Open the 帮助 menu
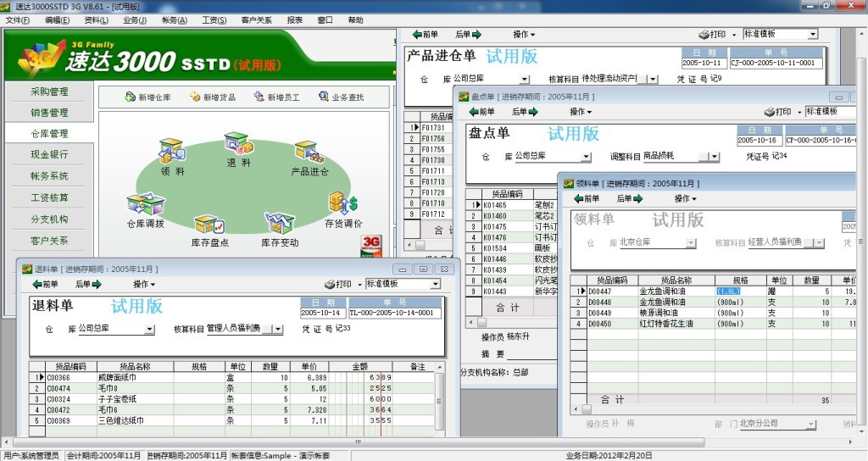Viewport: 868px width, 461px height. [x=355, y=20]
